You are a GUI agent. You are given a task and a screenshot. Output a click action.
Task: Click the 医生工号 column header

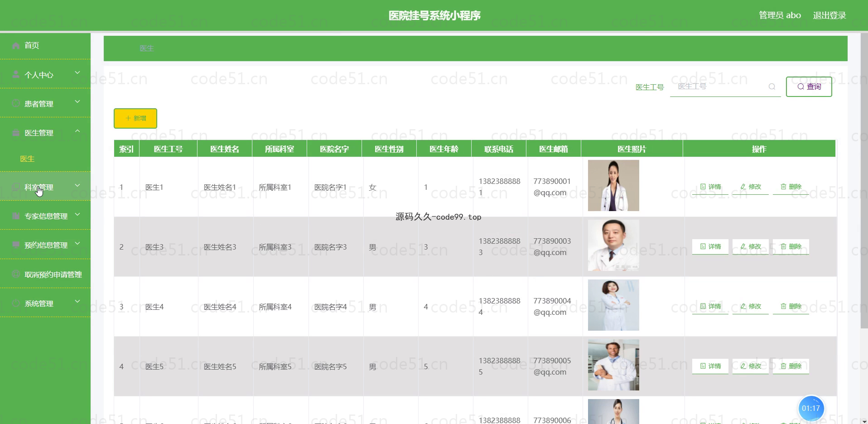coord(168,149)
